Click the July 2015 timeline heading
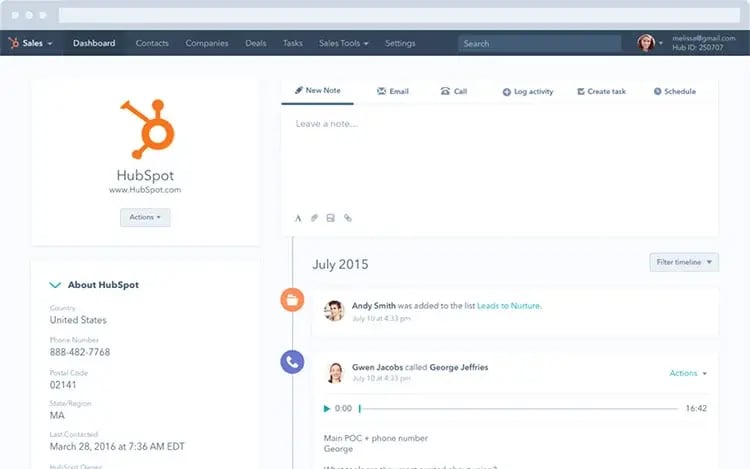This screenshot has width=750, height=469. pyautogui.click(x=340, y=264)
